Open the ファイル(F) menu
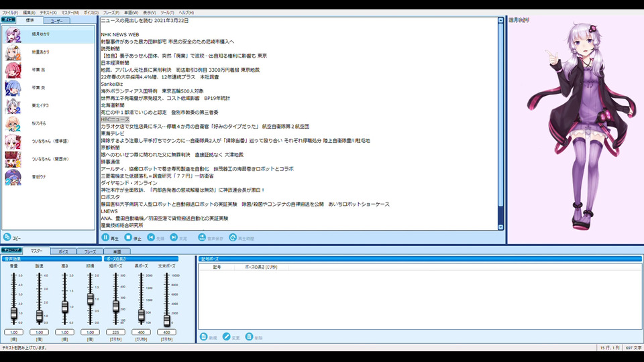The width and height of the screenshot is (644, 362). tap(10, 13)
